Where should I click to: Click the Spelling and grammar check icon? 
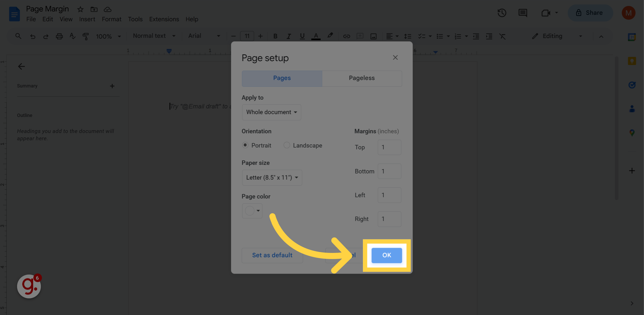click(72, 36)
